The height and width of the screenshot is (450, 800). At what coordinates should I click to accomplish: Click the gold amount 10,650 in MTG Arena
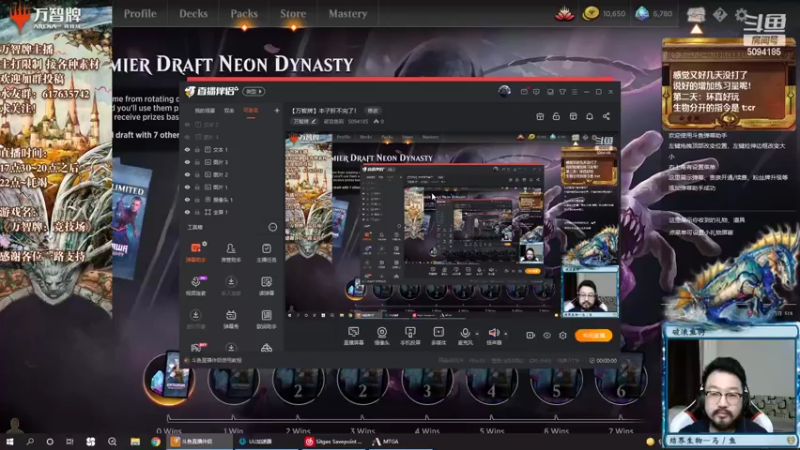pos(614,14)
